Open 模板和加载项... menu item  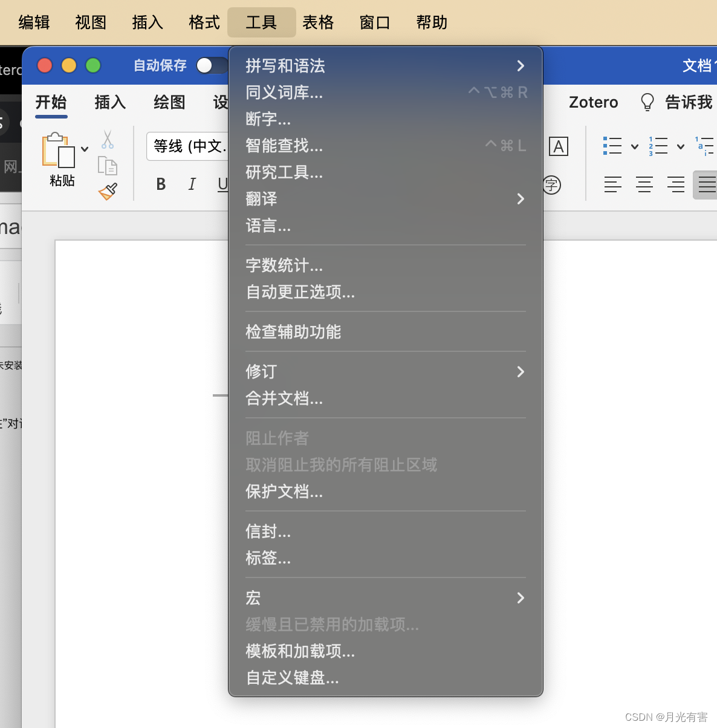click(386, 651)
